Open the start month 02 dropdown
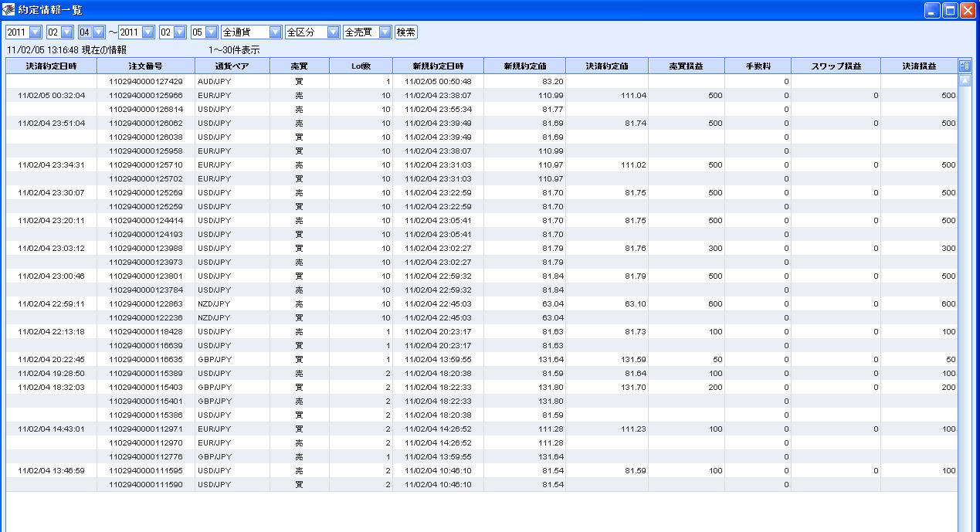Image resolution: width=980 pixels, height=532 pixels. click(x=66, y=32)
